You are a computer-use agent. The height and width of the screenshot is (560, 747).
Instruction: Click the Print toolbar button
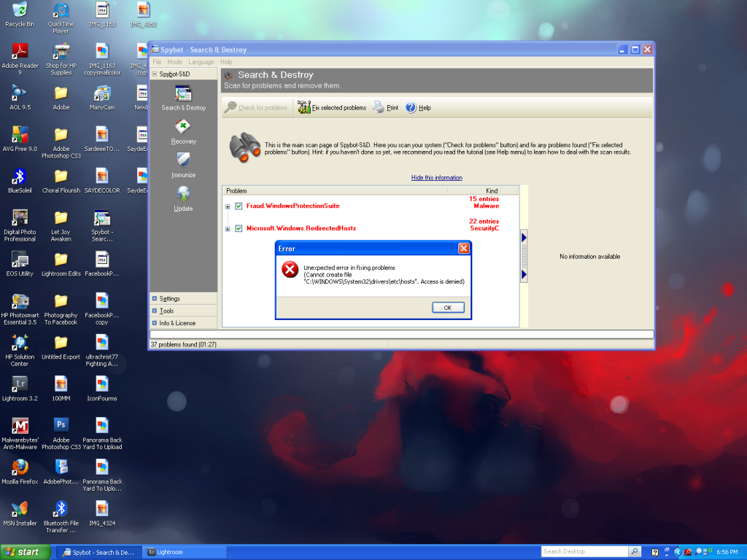click(x=385, y=108)
